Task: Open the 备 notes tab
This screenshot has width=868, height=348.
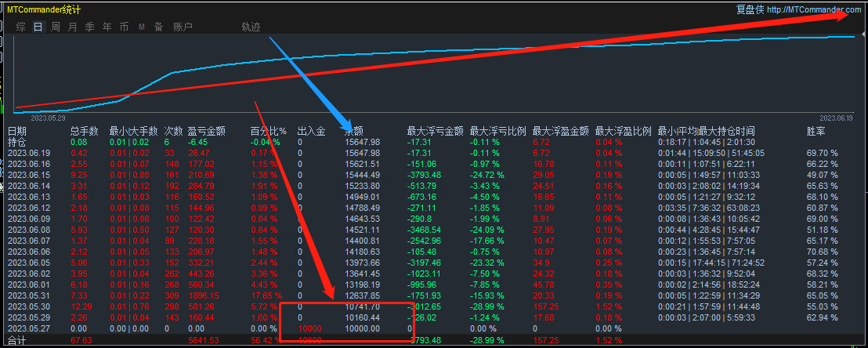Action: coord(158,27)
